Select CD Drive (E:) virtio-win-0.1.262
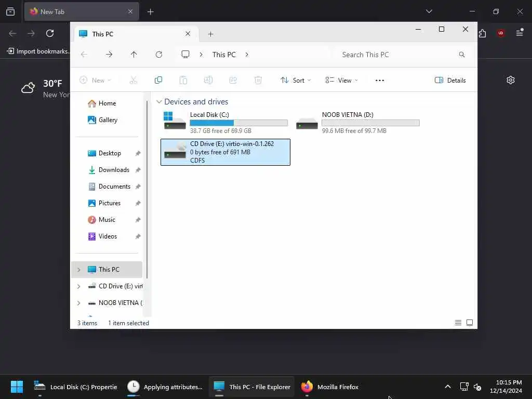Image resolution: width=532 pixels, height=399 pixels. coord(225,152)
